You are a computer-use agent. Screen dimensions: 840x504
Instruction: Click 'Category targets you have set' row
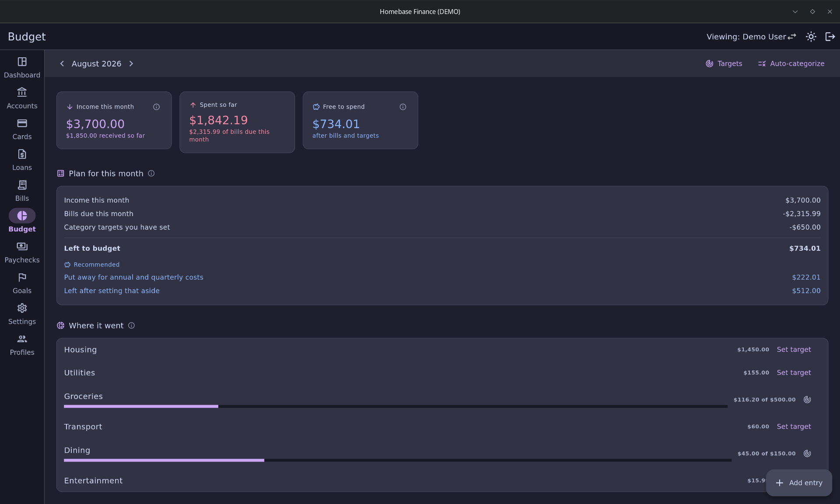(442, 227)
